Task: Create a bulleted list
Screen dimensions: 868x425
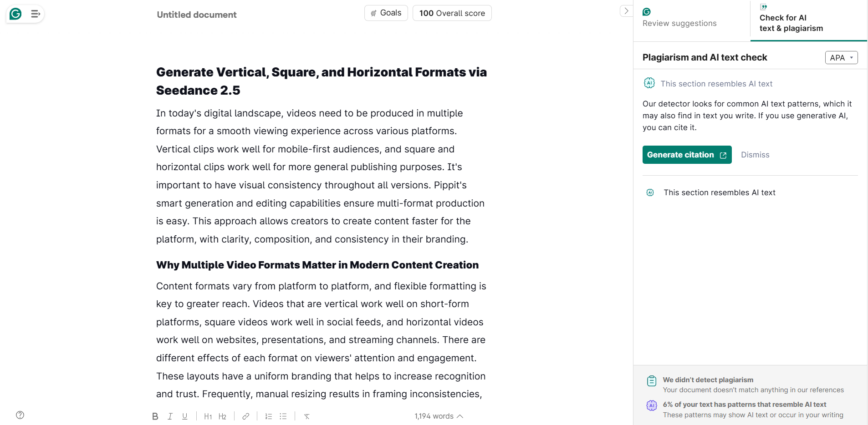Action: click(x=283, y=416)
